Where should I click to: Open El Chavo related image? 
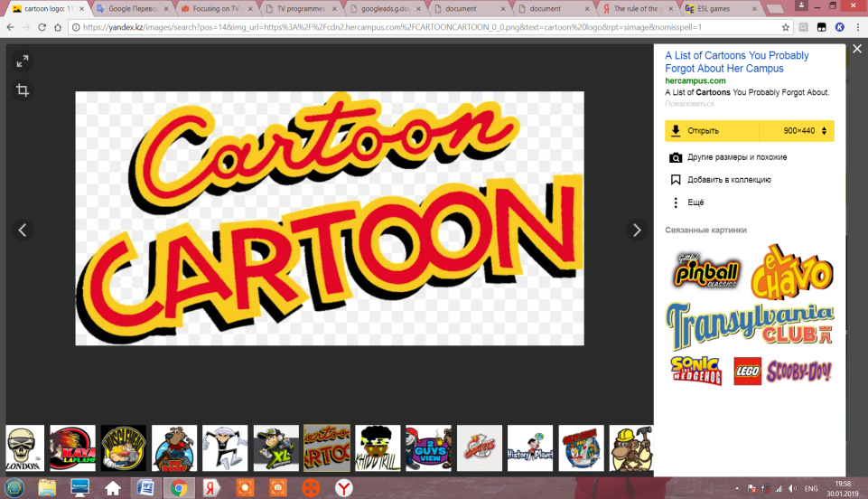click(x=792, y=272)
